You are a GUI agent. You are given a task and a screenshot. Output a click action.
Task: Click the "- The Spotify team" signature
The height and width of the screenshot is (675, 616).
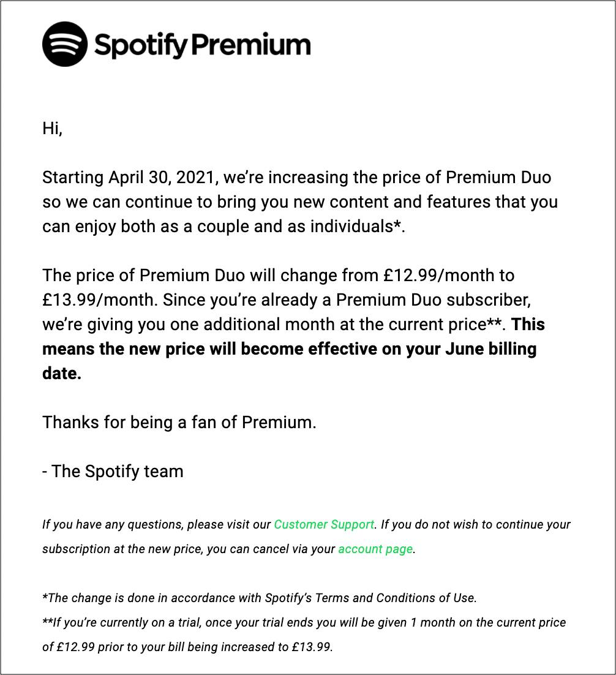pos(113,471)
